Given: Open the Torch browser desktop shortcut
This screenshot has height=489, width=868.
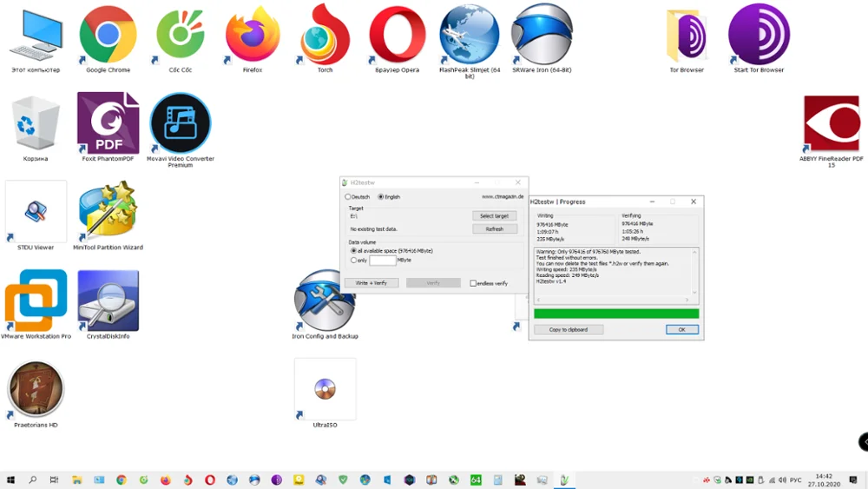Looking at the screenshot, I should [325, 37].
